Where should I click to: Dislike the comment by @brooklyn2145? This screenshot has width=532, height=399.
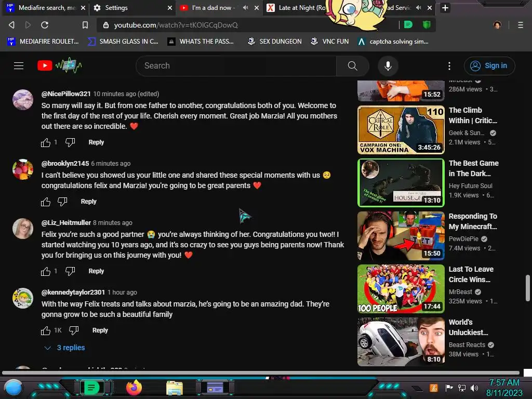pyautogui.click(x=62, y=202)
